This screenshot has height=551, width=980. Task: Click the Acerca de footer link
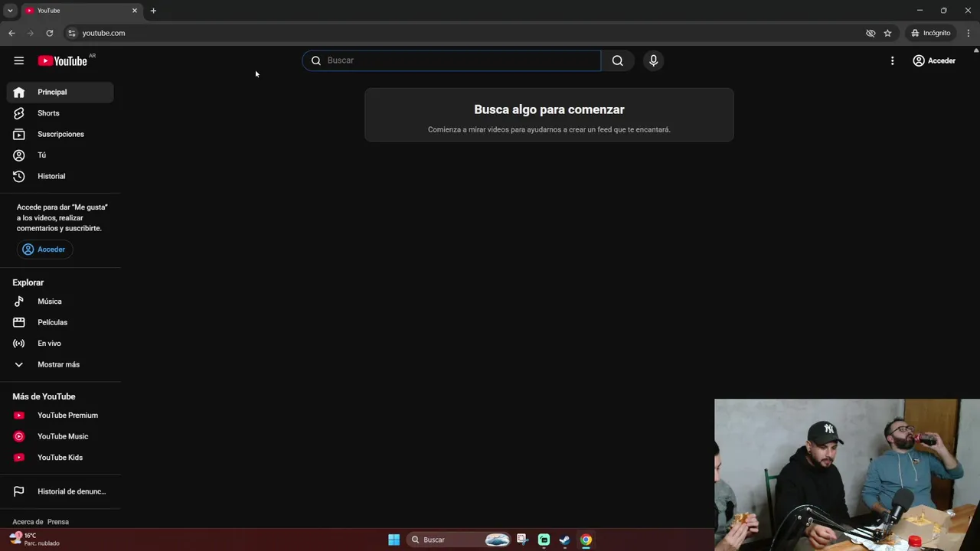click(28, 522)
